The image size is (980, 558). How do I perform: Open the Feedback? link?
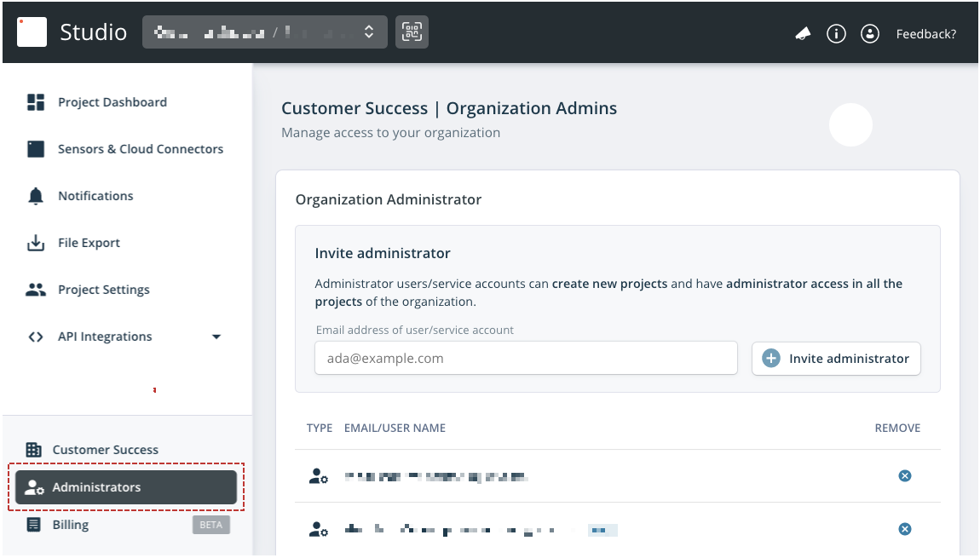[x=926, y=33]
